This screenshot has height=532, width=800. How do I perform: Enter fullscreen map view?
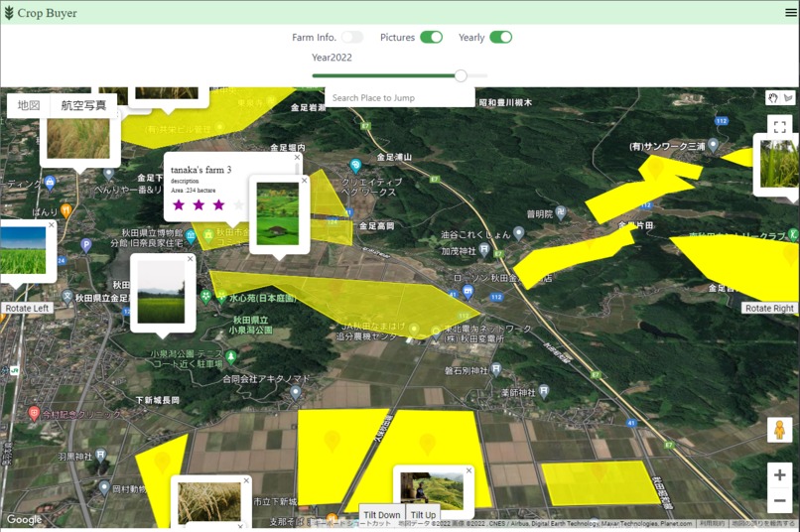point(779,127)
